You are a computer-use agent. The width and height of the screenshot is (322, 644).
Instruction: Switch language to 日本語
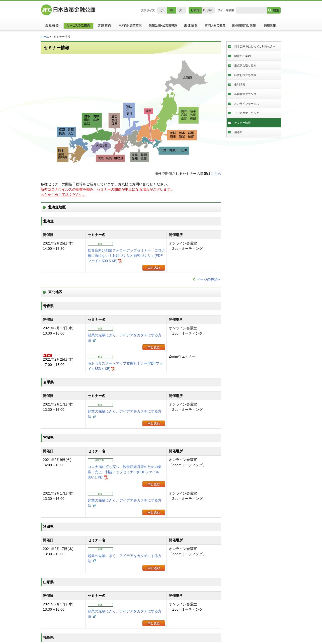195,10
